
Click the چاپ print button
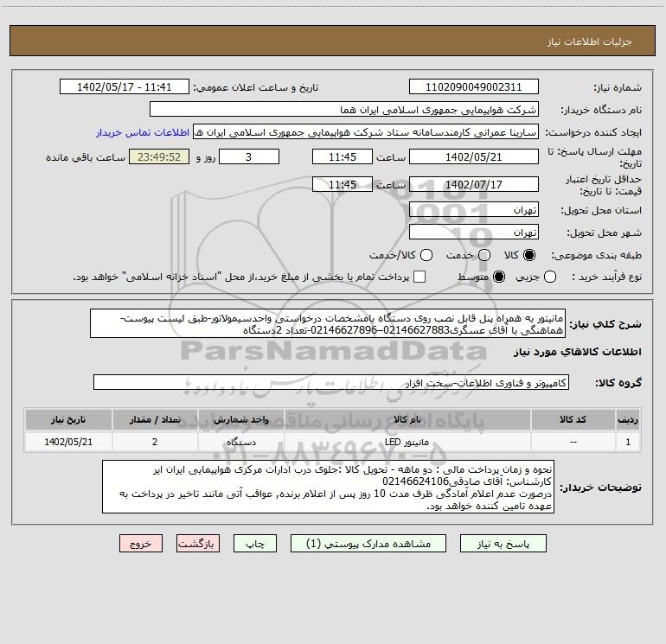coord(255,544)
